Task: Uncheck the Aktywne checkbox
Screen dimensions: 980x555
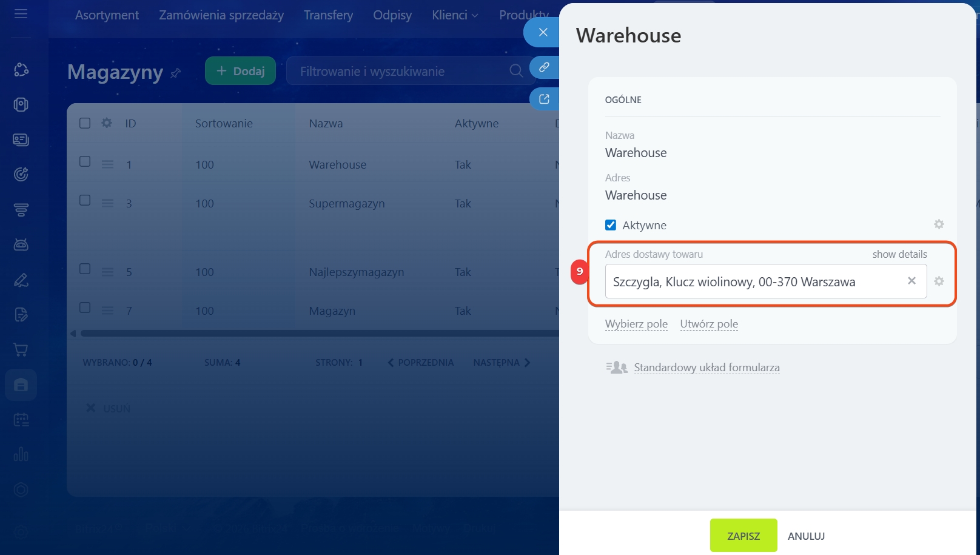Action: (x=611, y=225)
